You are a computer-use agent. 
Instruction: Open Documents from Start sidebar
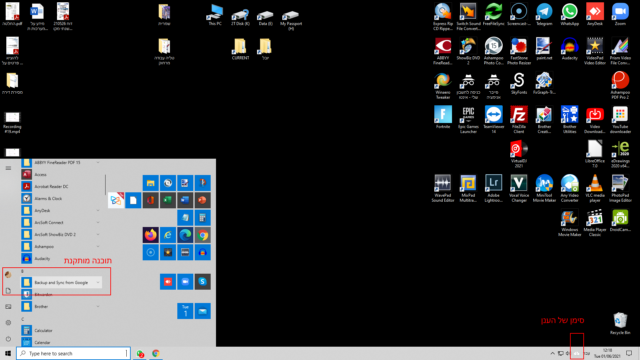(8, 291)
